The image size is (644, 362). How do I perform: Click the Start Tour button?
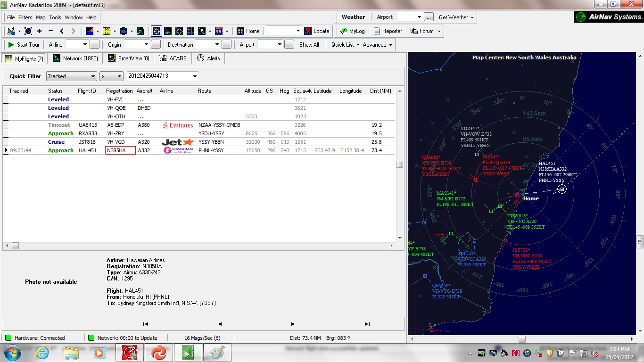pyautogui.click(x=24, y=44)
